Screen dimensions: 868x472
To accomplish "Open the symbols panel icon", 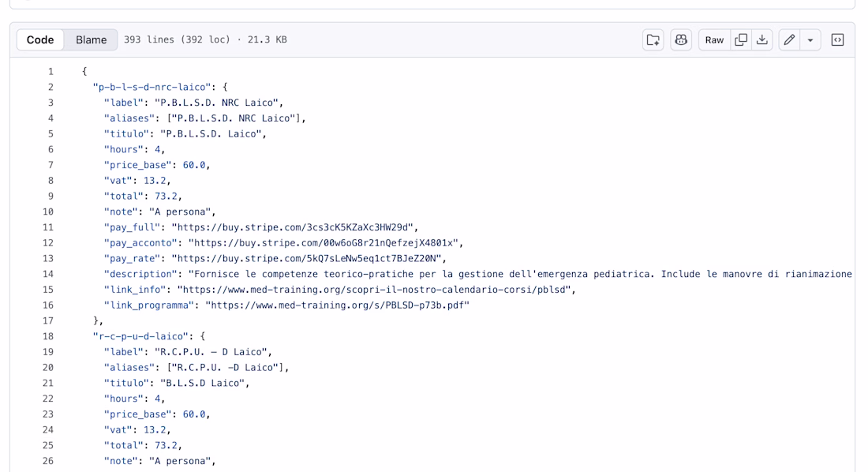I will [x=837, y=40].
